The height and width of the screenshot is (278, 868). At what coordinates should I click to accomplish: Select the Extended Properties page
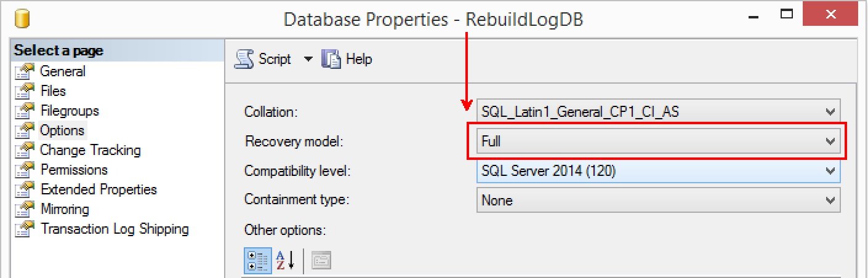point(98,189)
